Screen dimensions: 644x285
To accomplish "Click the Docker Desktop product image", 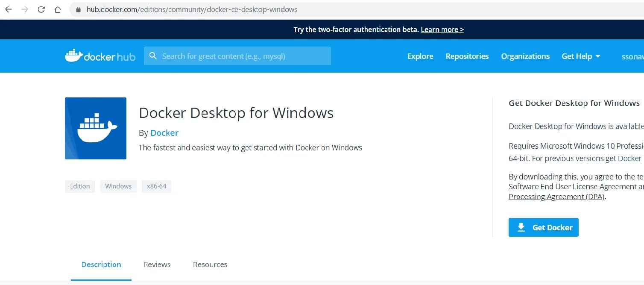I will (96, 128).
